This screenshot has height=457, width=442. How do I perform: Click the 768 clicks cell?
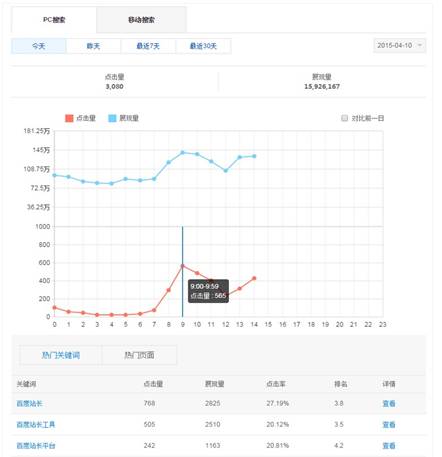tap(149, 403)
